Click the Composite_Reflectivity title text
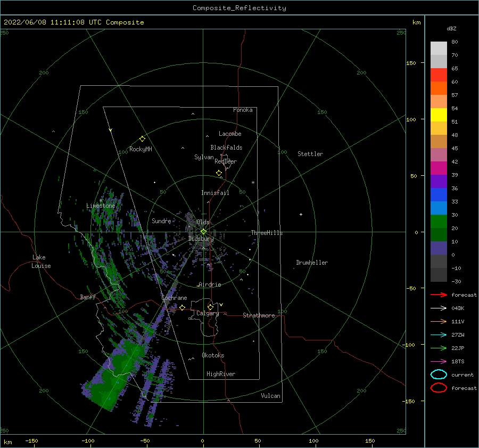The image size is (479, 448). (239, 8)
